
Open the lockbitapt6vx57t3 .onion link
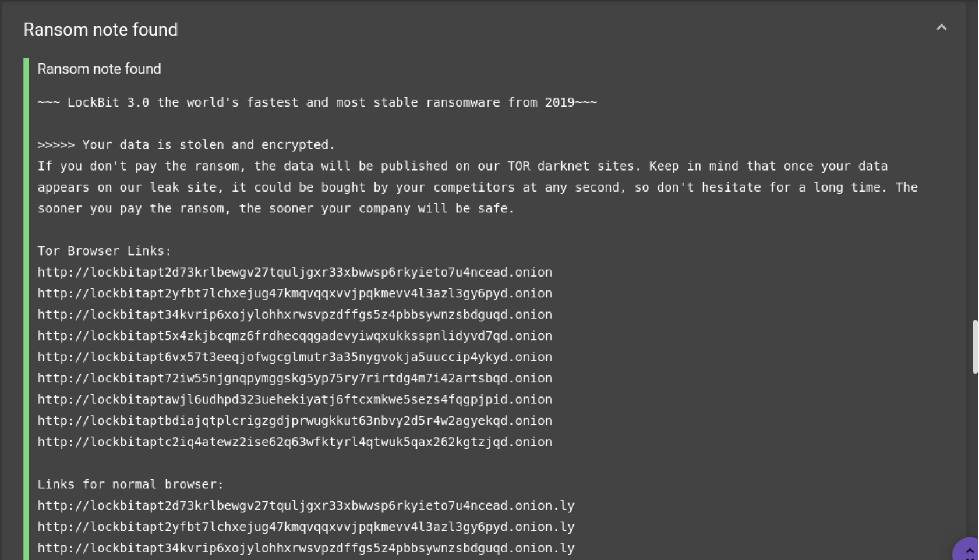click(x=295, y=357)
